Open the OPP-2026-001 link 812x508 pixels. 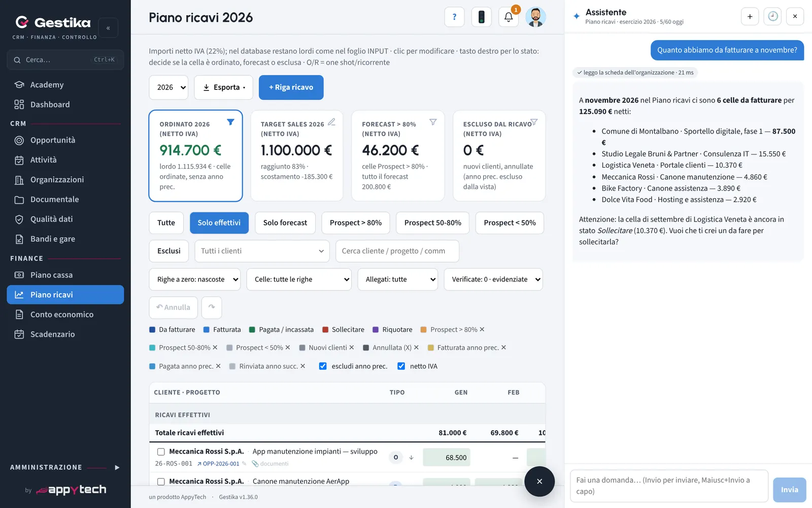(x=218, y=463)
